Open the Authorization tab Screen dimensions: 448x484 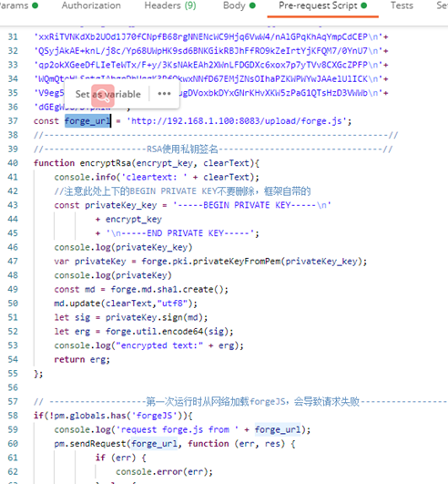tap(91, 5)
